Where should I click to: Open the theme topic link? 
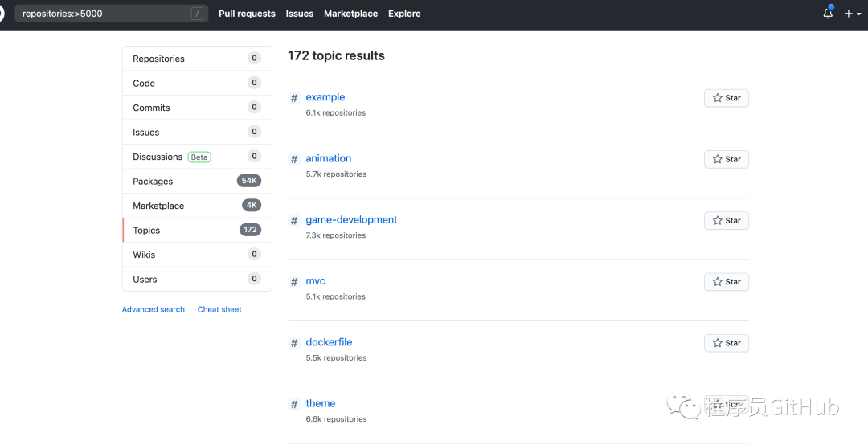coord(321,403)
